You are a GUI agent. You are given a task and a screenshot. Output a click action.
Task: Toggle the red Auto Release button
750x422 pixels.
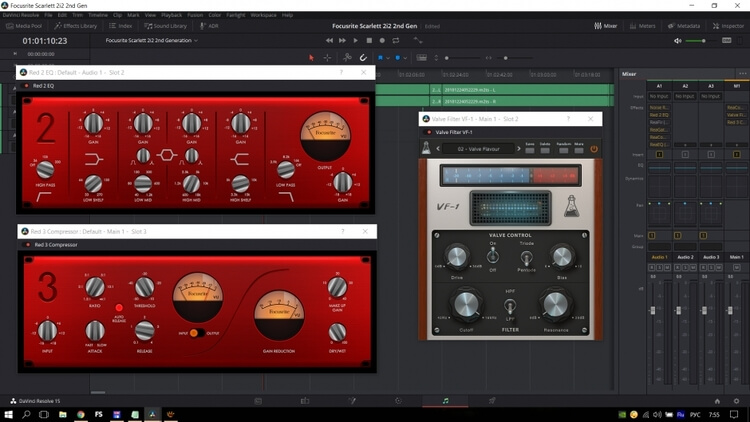pos(119,308)
